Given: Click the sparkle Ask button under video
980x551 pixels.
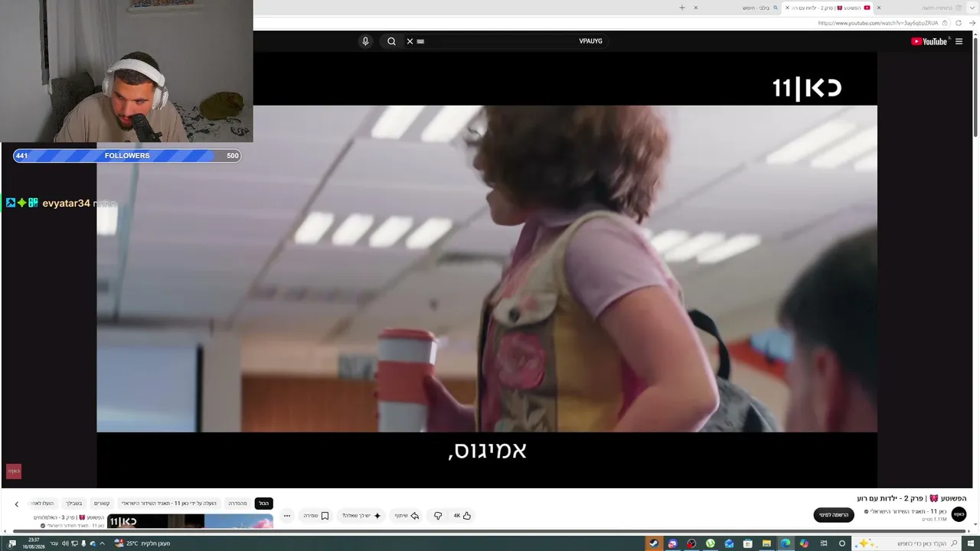Looking at the screenshot, I should click(x=362, y=516).
